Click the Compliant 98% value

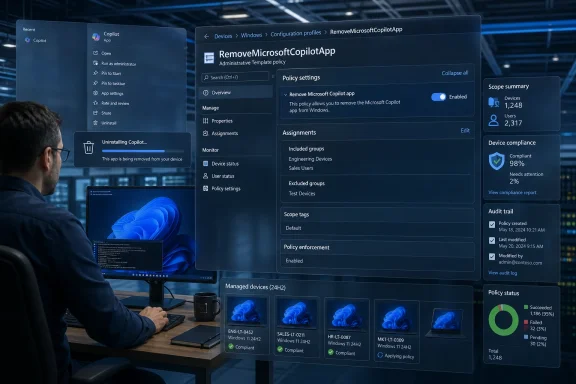(x=516, y=164)
